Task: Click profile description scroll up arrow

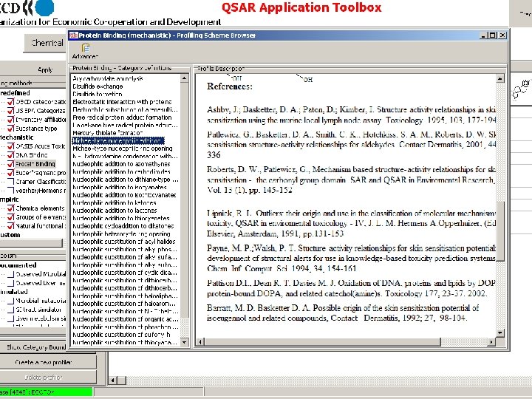Action: (x=500, y=79)
